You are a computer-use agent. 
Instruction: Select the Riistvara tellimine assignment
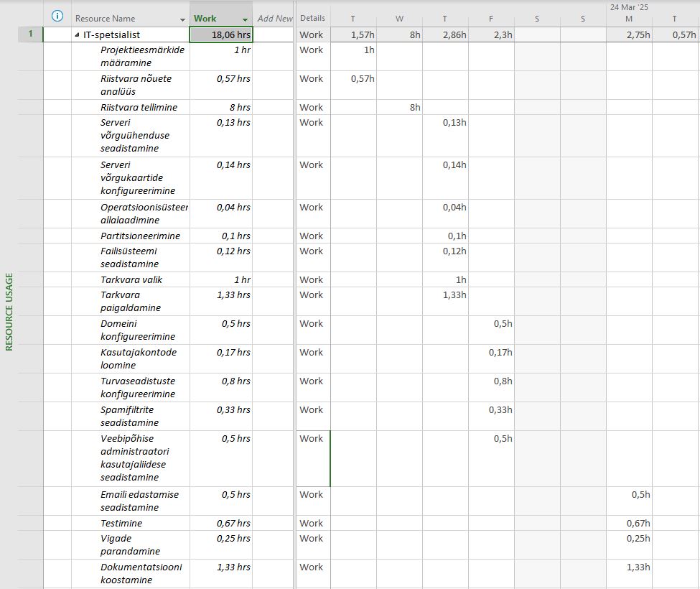tap(139, 107)
